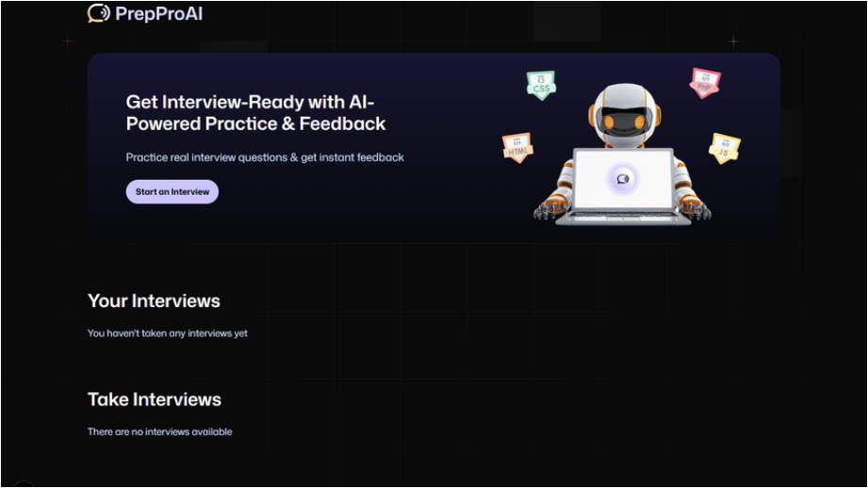This screenshot has width=868, height=488.
Task: Select the Your Interviews section heading
Action: click(x=154, y=301)
